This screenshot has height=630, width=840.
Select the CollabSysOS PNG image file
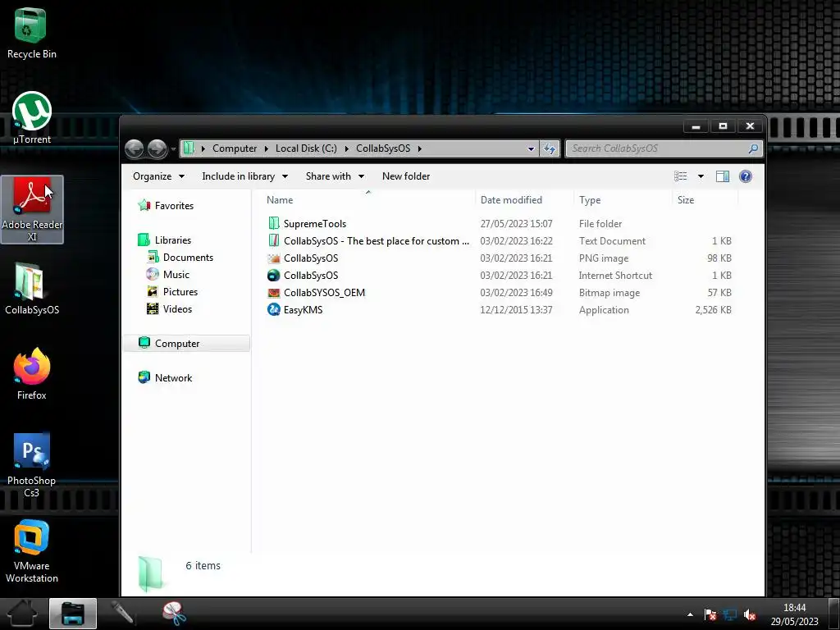tap(304, 258)
